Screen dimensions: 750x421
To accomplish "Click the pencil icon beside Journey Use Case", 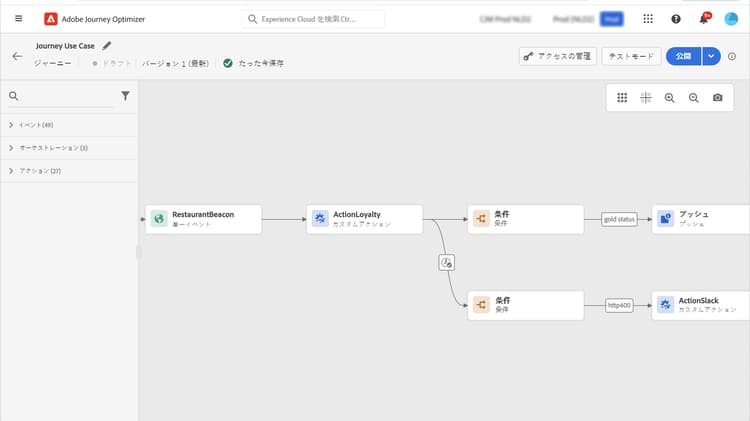I will (x=107, y=45).
